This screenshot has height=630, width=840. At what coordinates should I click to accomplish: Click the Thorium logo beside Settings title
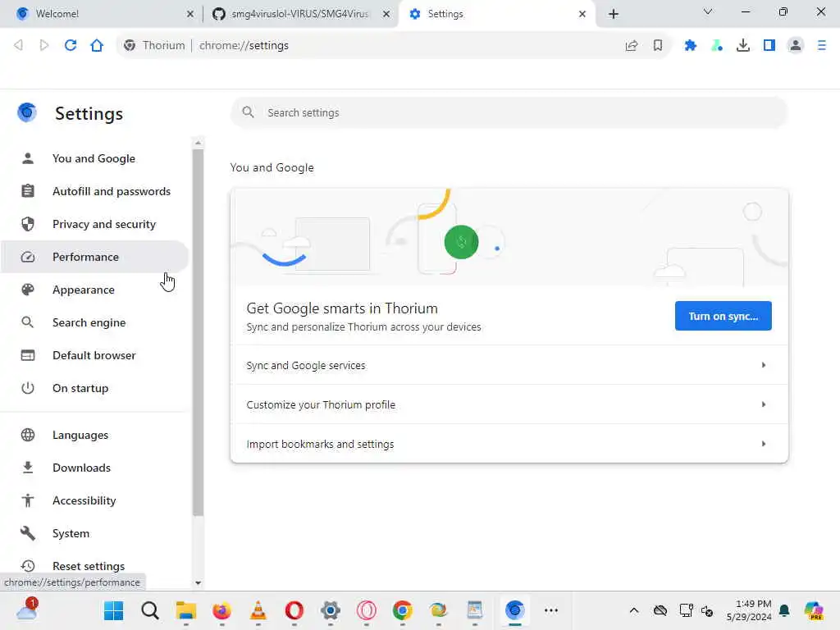[27, 112]
